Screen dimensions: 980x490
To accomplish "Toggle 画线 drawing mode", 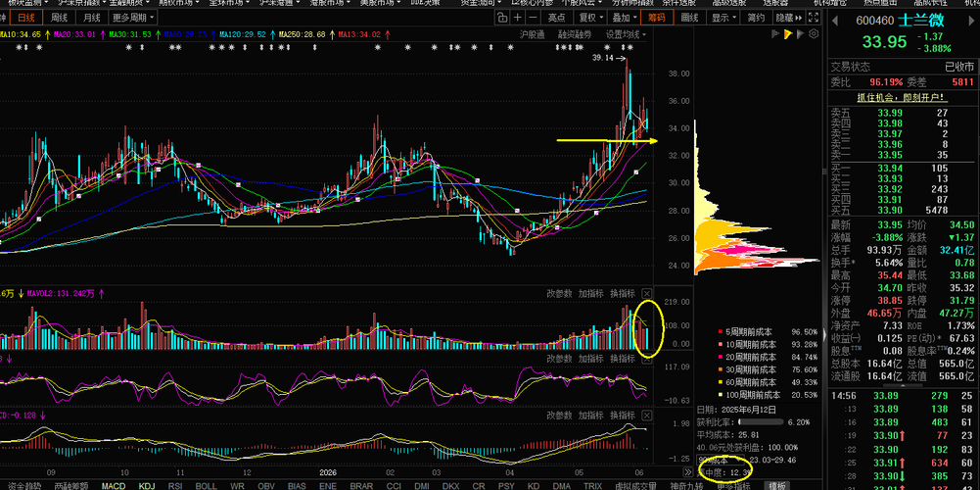I will [690, 18].
